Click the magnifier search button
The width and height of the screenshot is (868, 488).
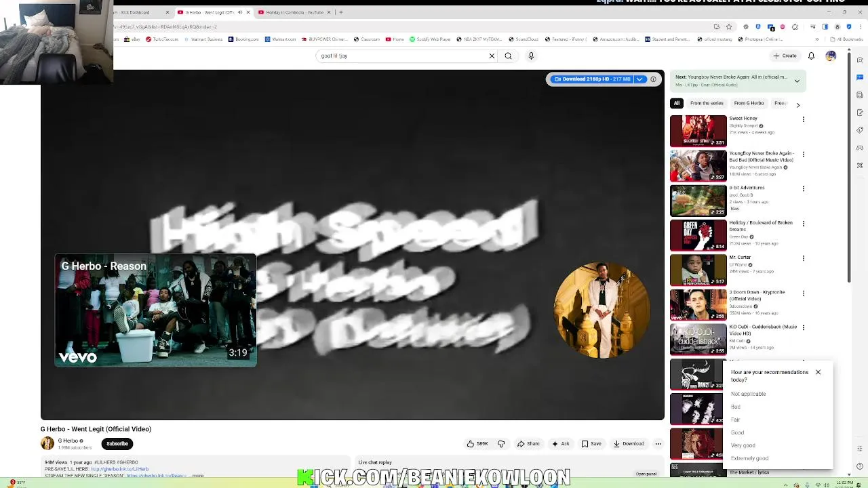(x=508, y=56)
